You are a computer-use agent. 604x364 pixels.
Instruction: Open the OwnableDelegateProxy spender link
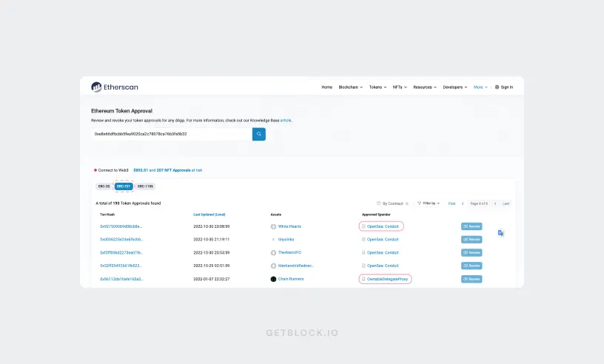click(387, 279)
